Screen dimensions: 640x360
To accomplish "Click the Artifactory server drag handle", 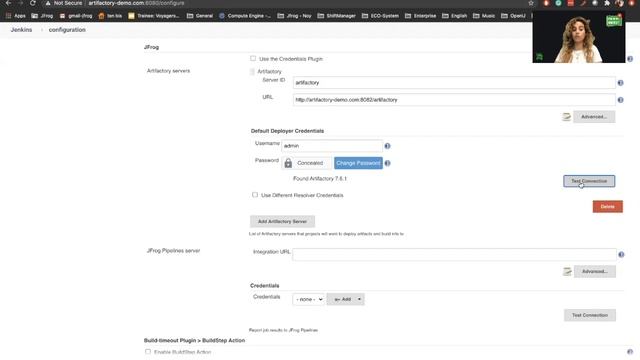I will point(252,72).
